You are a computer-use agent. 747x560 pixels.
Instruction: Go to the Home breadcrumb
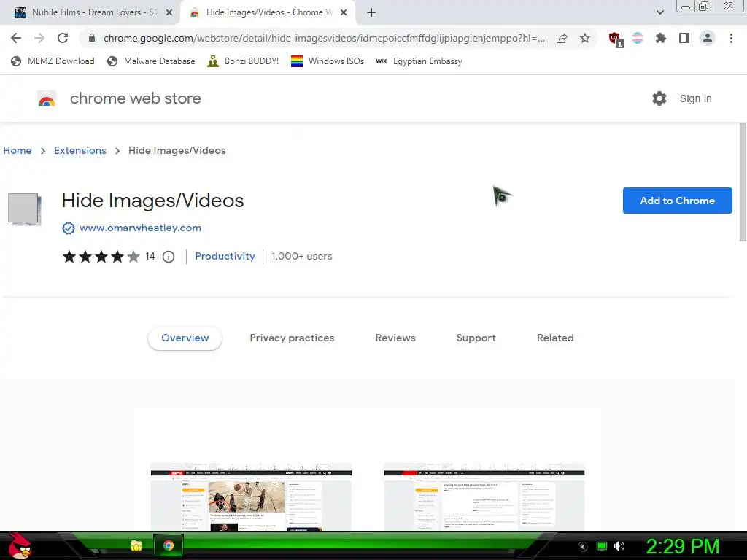(18, 150)
